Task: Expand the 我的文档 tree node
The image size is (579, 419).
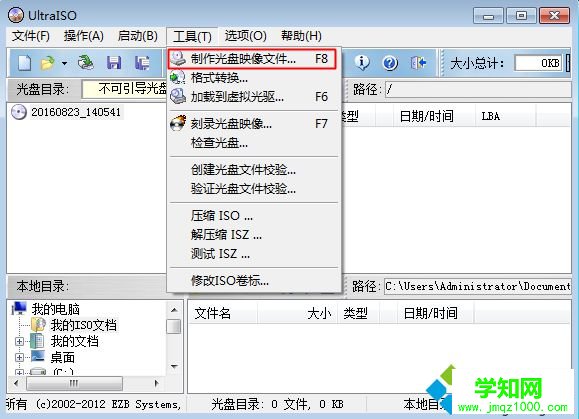Action: pyautogui.click(x=19, y=341)
